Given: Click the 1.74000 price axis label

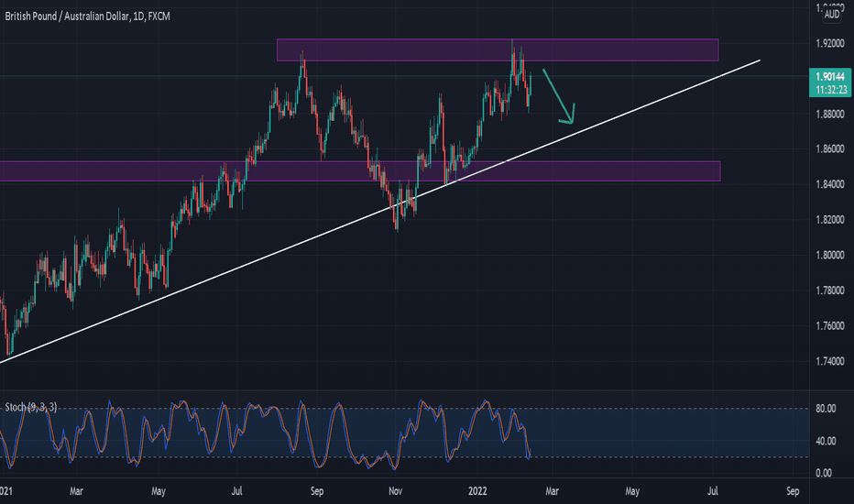Looking at the screenshot, I should pos(830,361).
